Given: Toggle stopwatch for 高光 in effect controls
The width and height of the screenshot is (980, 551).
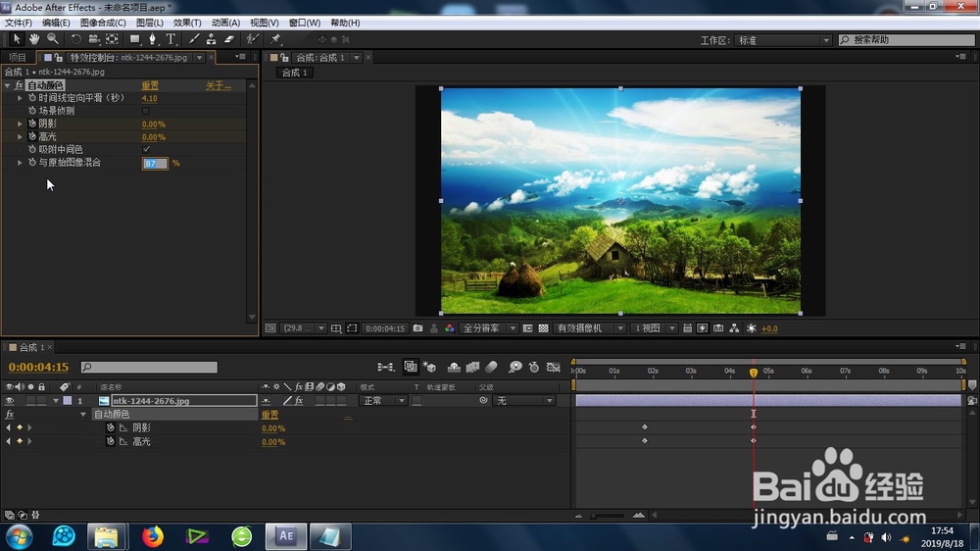Looking at the screenshot, I should tap(32, 136).
